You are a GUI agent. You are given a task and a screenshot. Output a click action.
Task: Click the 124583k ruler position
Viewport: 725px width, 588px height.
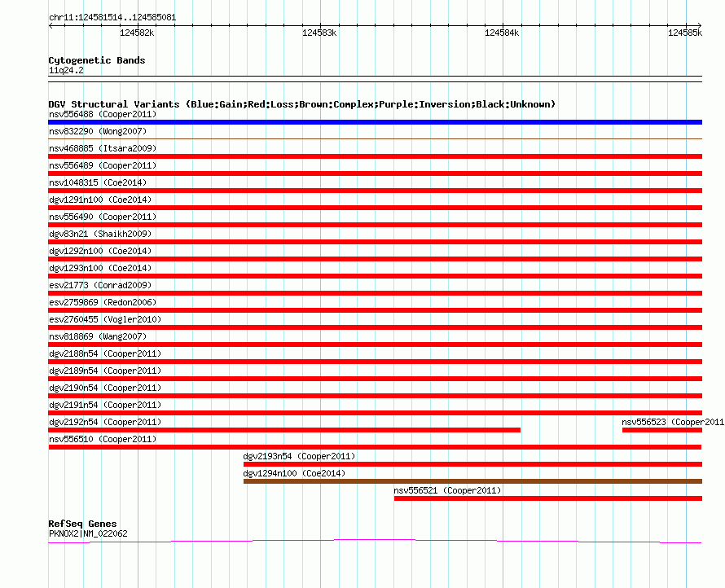tap(319, 33)
